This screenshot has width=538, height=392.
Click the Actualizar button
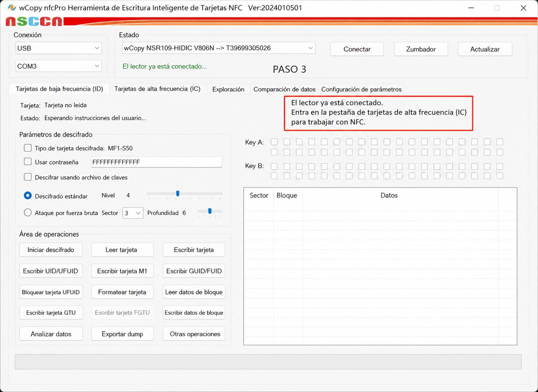pyautogui.click(x=485, y=49)
